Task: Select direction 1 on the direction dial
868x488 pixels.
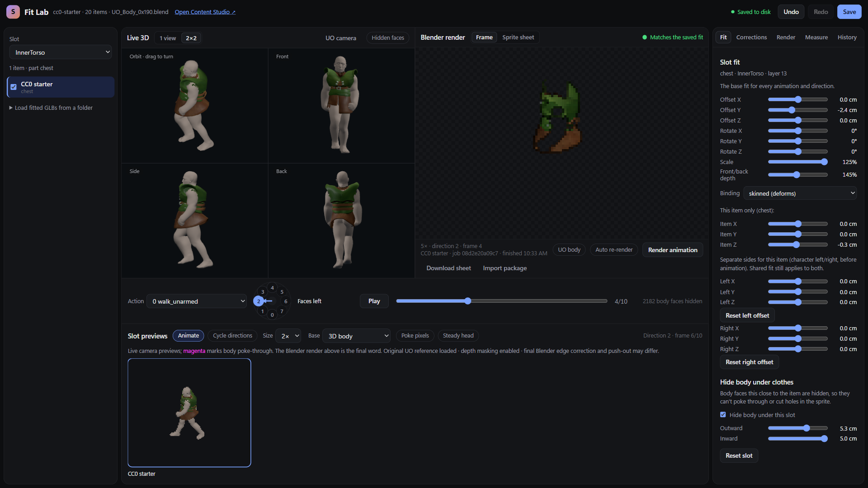Action: pos(262,311)
